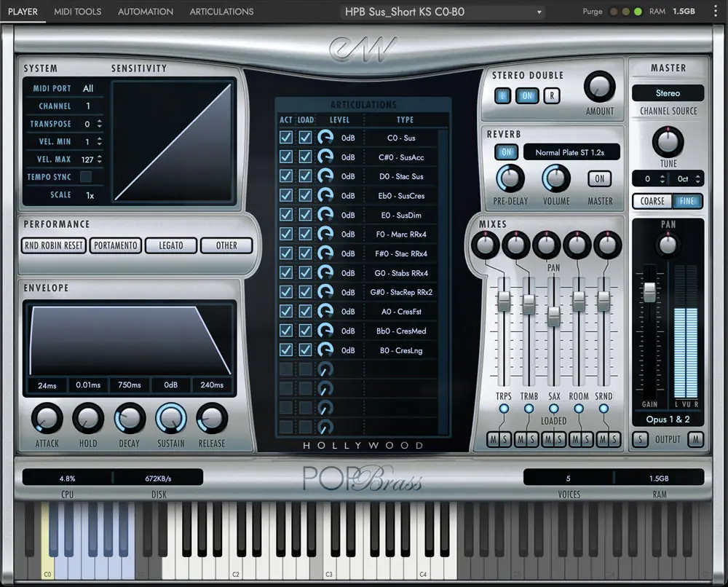Adjust the VEL. MIN stepper arrows
Screen dimensions: 728x587
click(x=99, y=141)
